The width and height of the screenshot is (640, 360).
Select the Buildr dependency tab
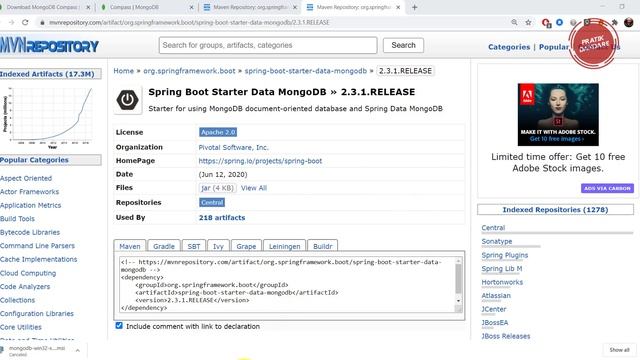pos(322,246)
